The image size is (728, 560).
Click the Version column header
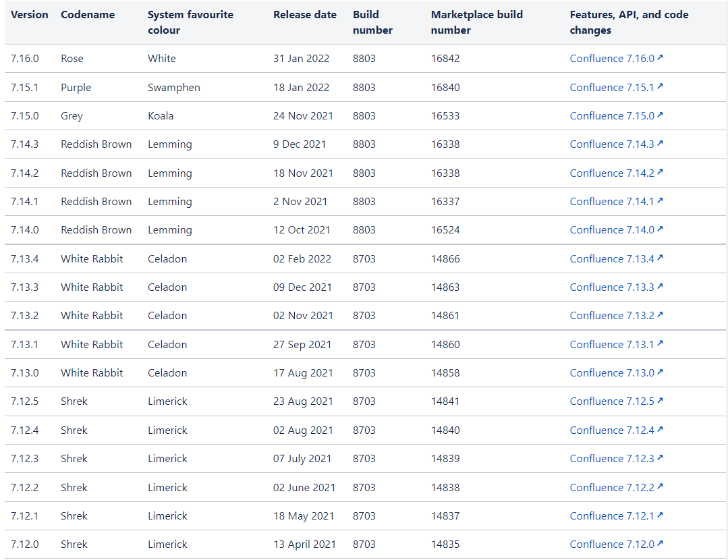[30, 14]
